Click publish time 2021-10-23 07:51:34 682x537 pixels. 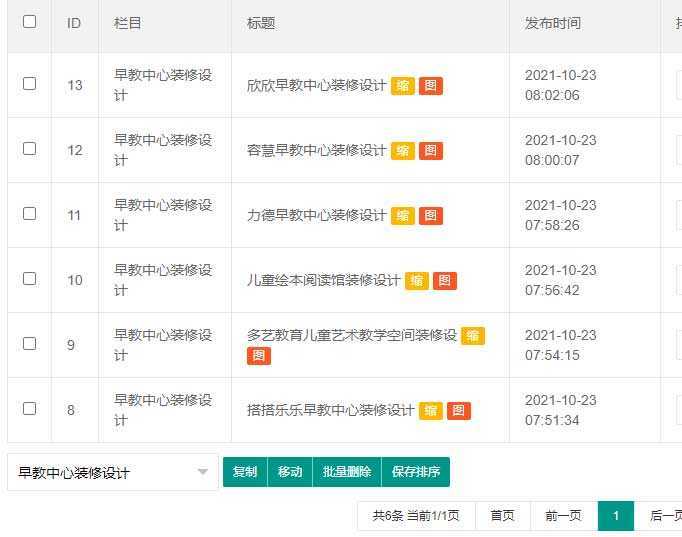pos(560,410)
